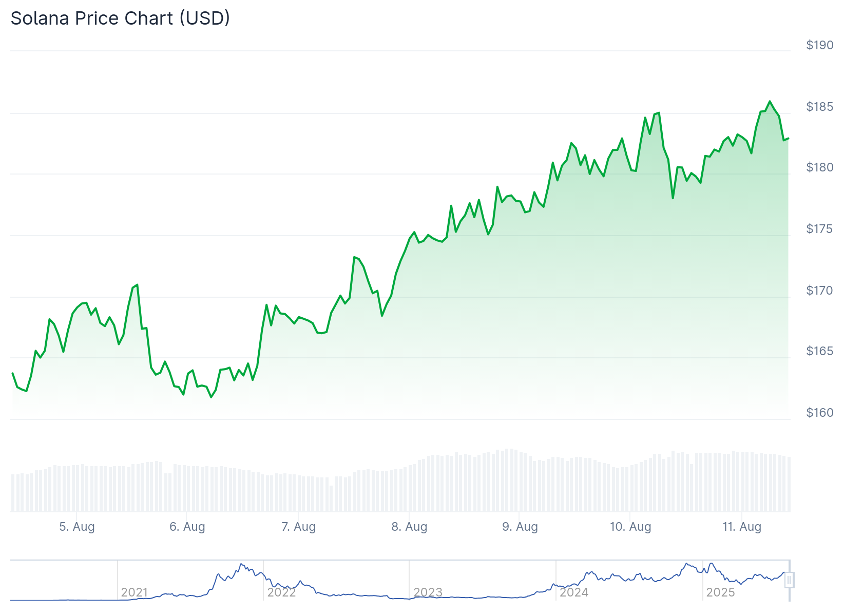Viewport: 844px width, 616px height.
Task: Click the $180 price axis label
Action: [820, 167]
